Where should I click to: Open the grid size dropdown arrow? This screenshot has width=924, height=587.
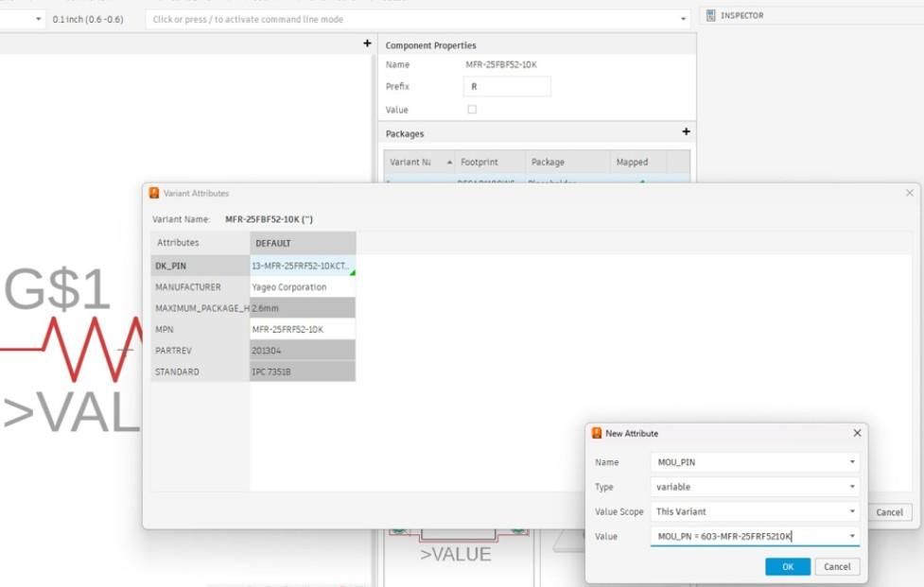(x=39, y=20)
